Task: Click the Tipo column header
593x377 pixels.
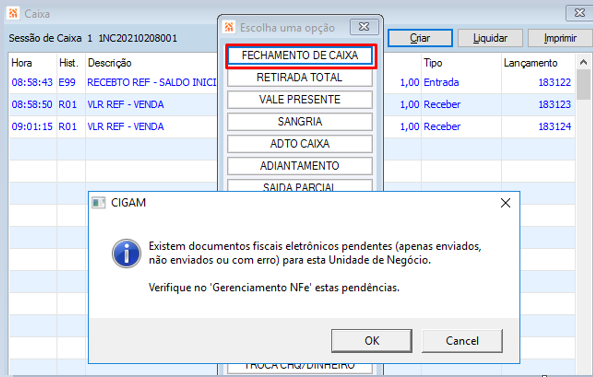Action: (433, 63)
